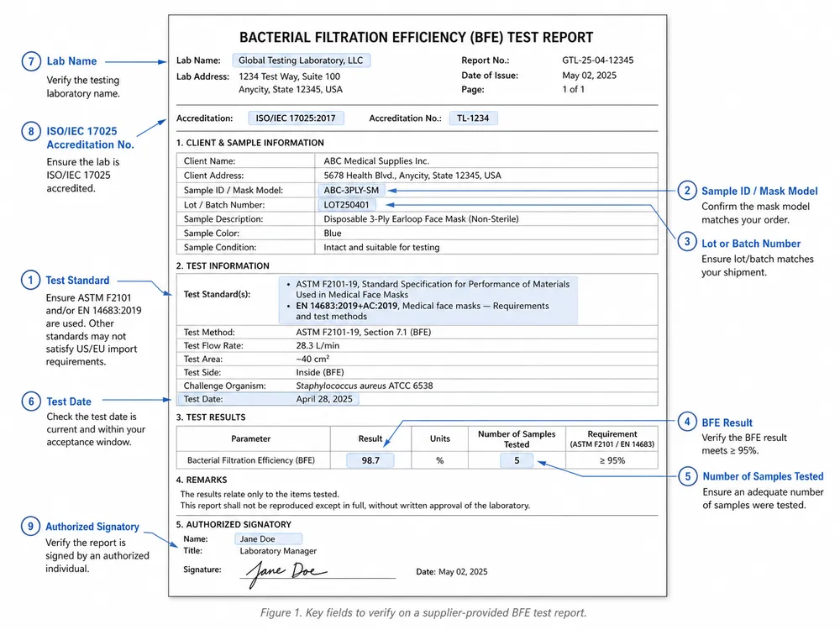The width and height of the screenshot is (840, 630).
Task: Click the blue 'Test Standard' callout heading
Action: [77, 281]
